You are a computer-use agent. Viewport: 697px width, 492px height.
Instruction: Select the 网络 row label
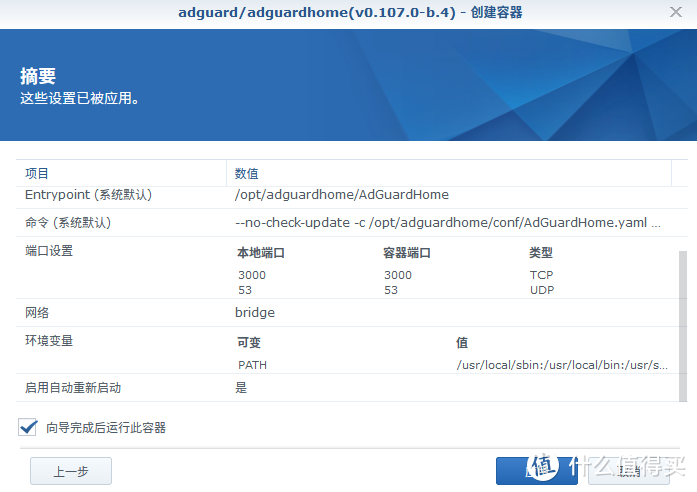pyautogui.click(x=37, y=313)
